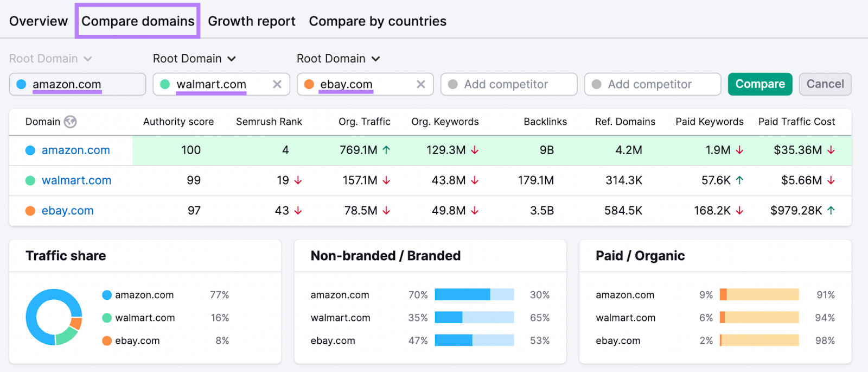Screen dimensions: 868x372
Task: Open the Growth report tab
Action: pos(252,21)
